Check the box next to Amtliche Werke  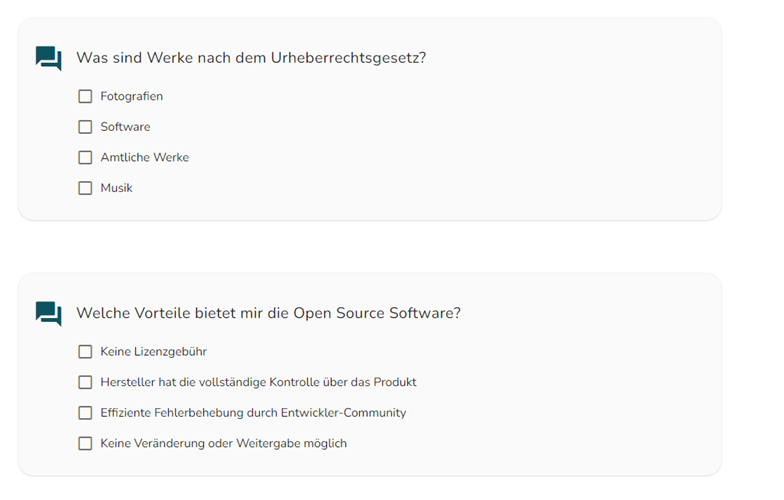[85, 158]
